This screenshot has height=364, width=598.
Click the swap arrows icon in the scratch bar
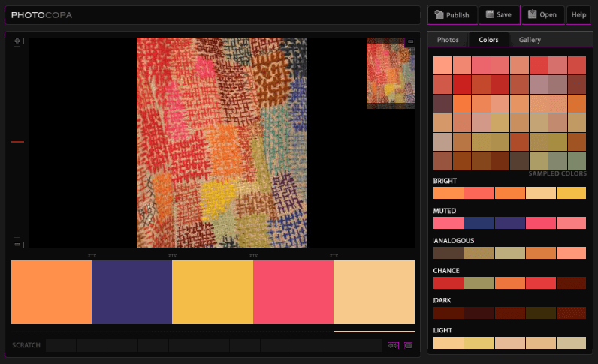point(392,346)
